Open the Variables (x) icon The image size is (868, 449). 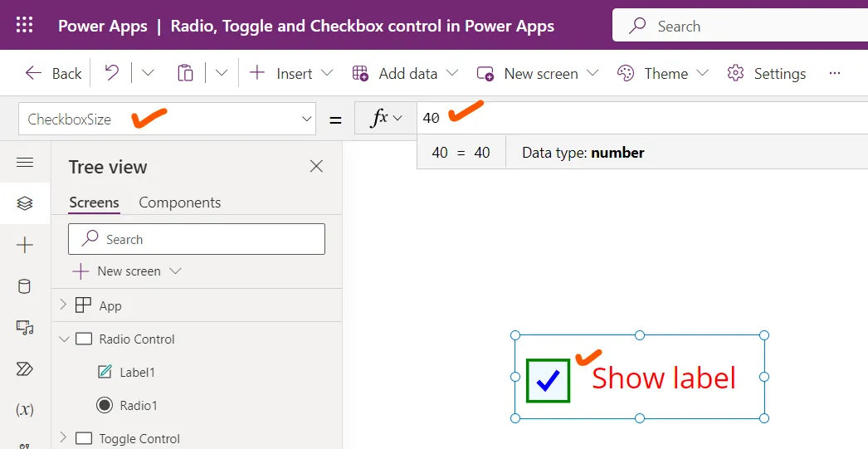coord(25,410)
